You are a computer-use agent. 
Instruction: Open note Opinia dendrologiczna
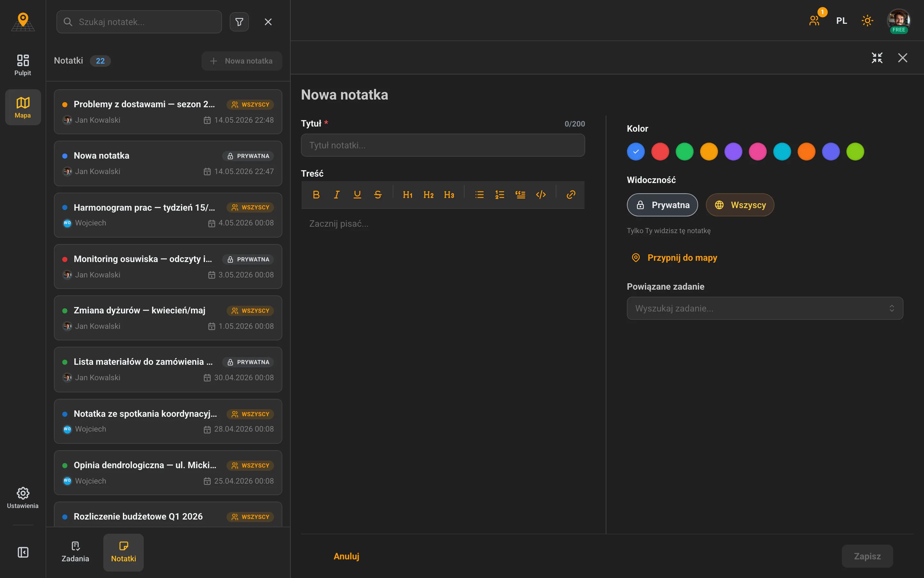point(168,472)
